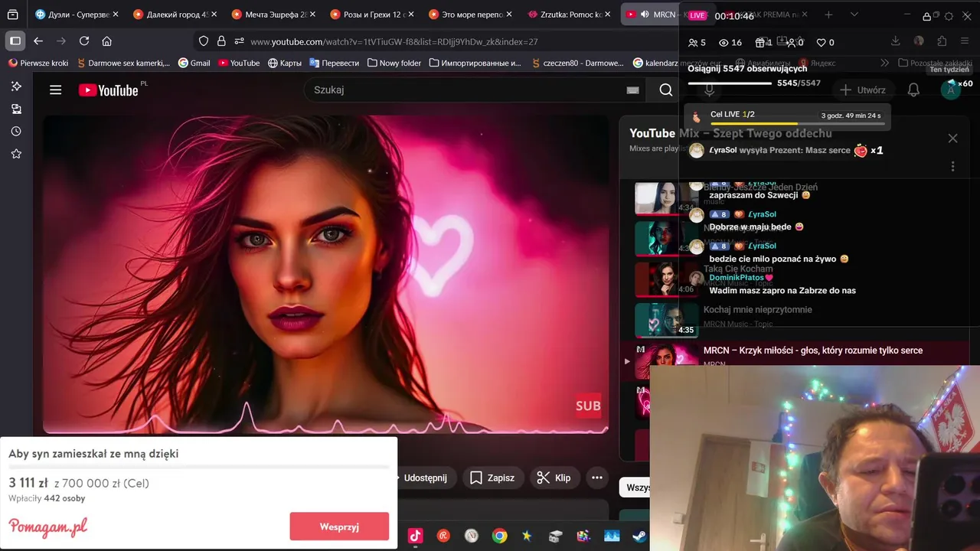Image resolution: width=980 pixels, height=551 pixels.
Task: Open the Карты bookmark
Action: (x=285, y=63)
